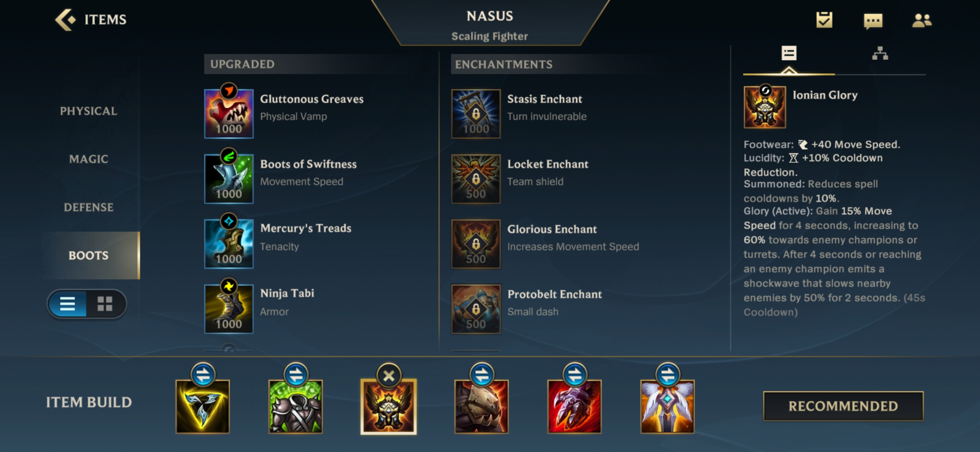Screen dimensions: 980x452
Task: Open the chat bubble icon
Action: pos(873,21)
